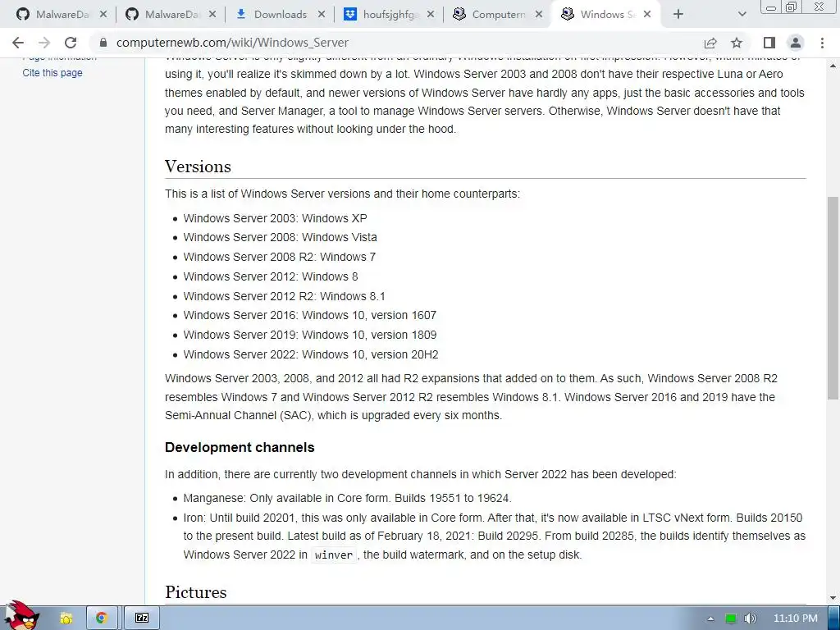Click the Development channels heading
The height and width of the screenshot is (630, 840).
[x=240, y=447]
